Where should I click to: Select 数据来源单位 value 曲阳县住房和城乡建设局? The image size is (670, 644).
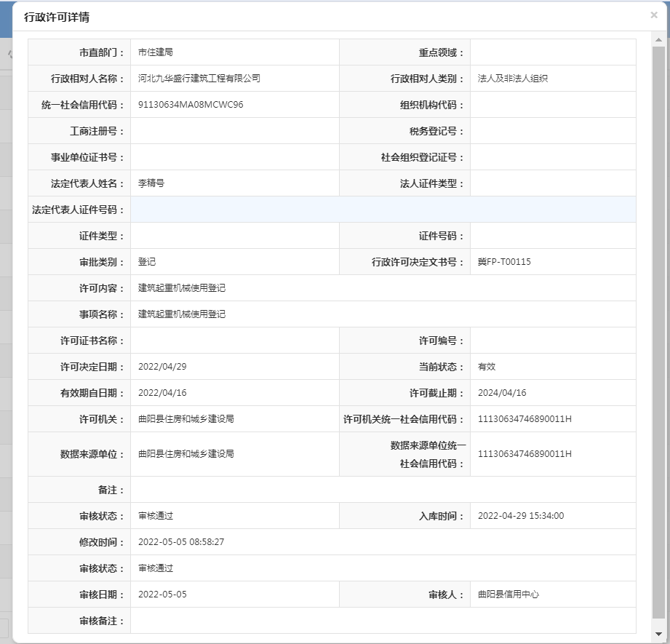[x=186, y=454]
